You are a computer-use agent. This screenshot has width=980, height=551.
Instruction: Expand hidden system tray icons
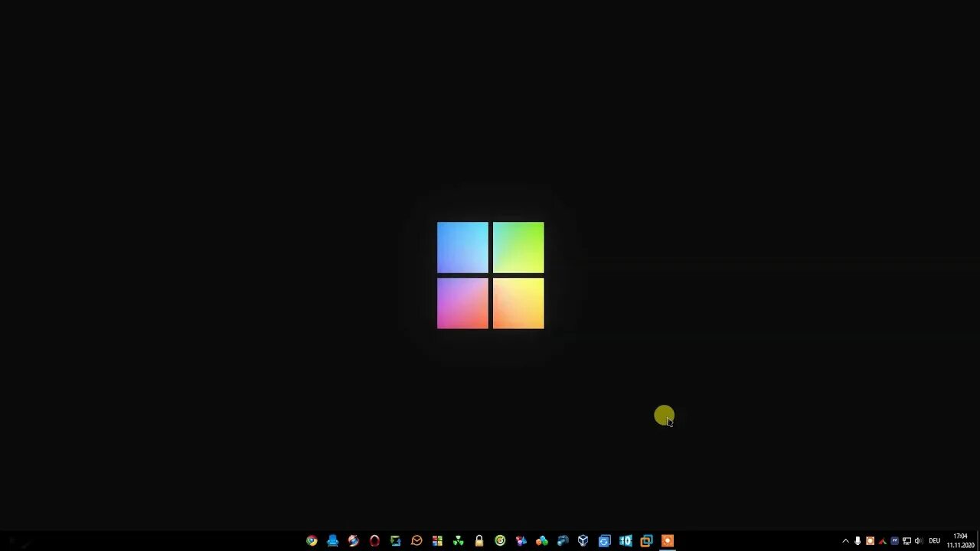tap(845, 541)
